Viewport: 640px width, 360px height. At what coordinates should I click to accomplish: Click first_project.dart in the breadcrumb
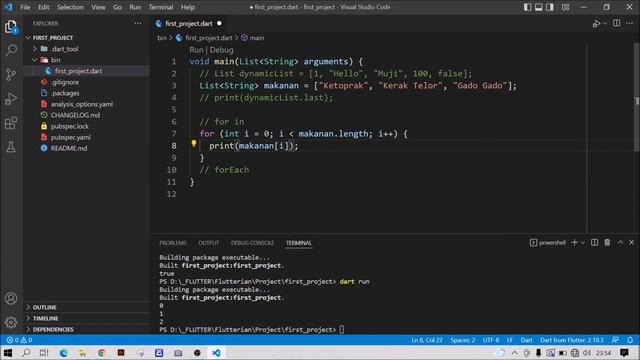pyautogui.click(x=209, y=38)
